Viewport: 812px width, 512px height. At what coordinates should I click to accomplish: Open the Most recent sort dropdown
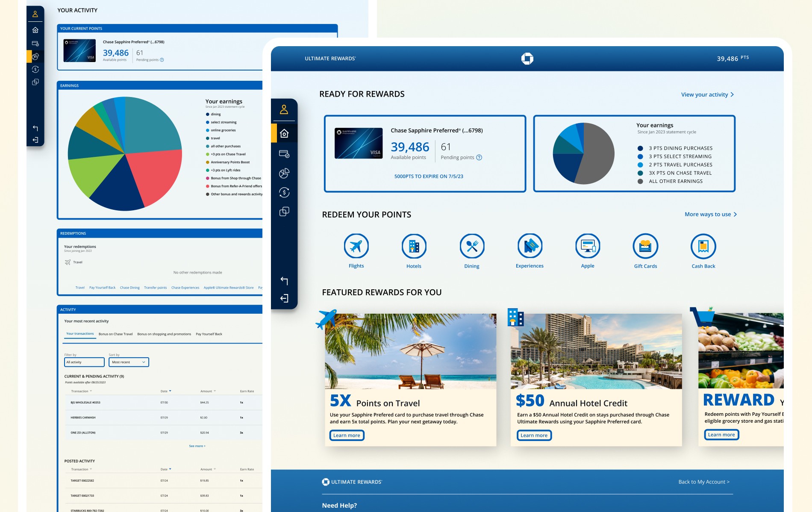tap(129, 362)
